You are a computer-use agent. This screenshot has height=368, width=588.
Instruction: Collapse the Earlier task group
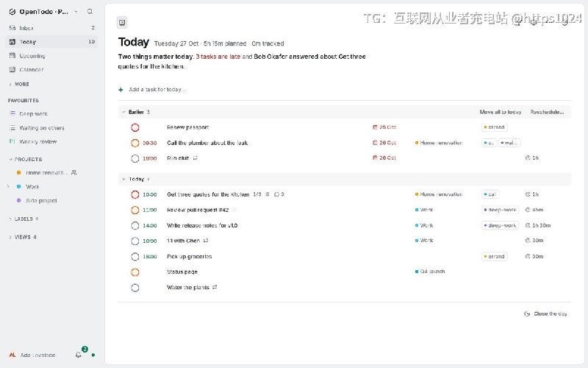123,112
